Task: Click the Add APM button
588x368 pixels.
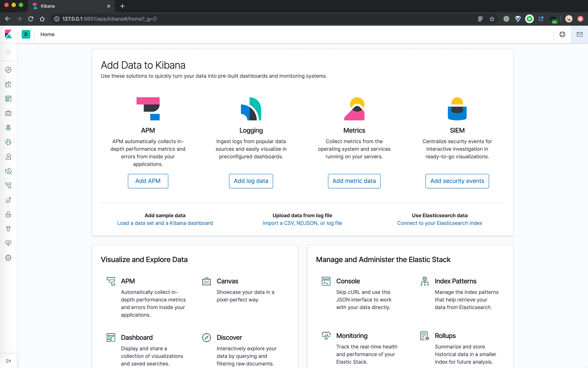Action: (x=148, y=181)
